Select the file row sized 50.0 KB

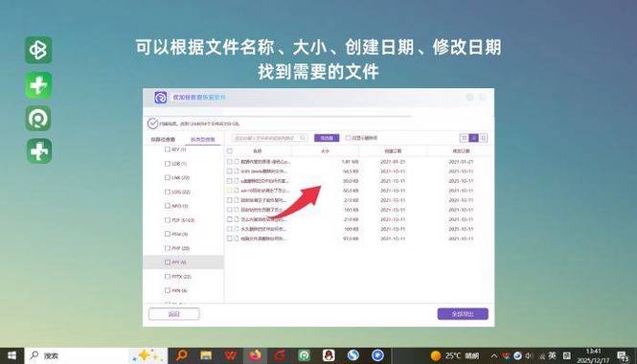point(358,191)
